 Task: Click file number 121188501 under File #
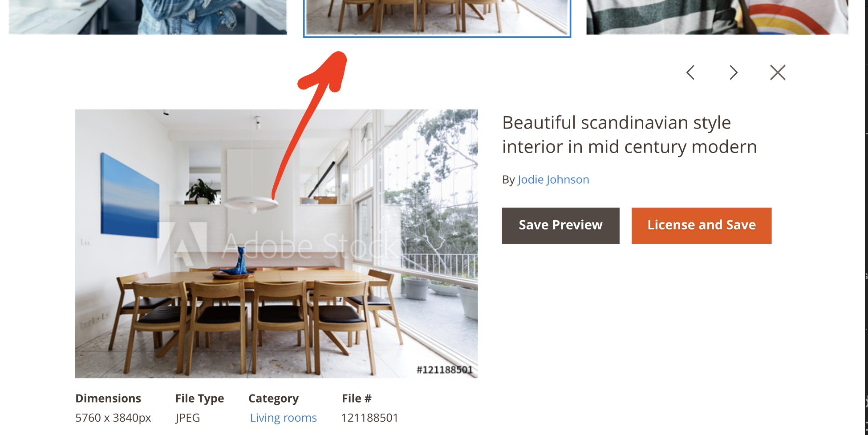pyautogui.click(x=369, y=418)
